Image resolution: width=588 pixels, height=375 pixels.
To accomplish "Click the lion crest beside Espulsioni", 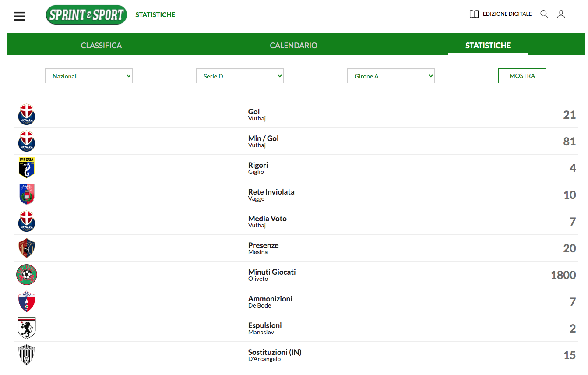I will pyautogui.click(x=27, y=328).
